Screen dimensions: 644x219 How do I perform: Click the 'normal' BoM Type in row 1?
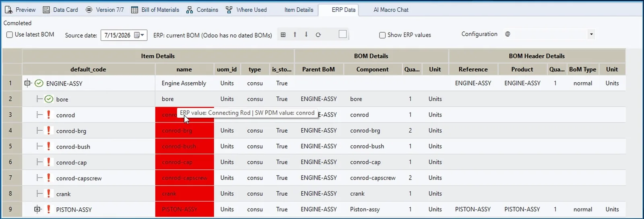tap(583, 83)
